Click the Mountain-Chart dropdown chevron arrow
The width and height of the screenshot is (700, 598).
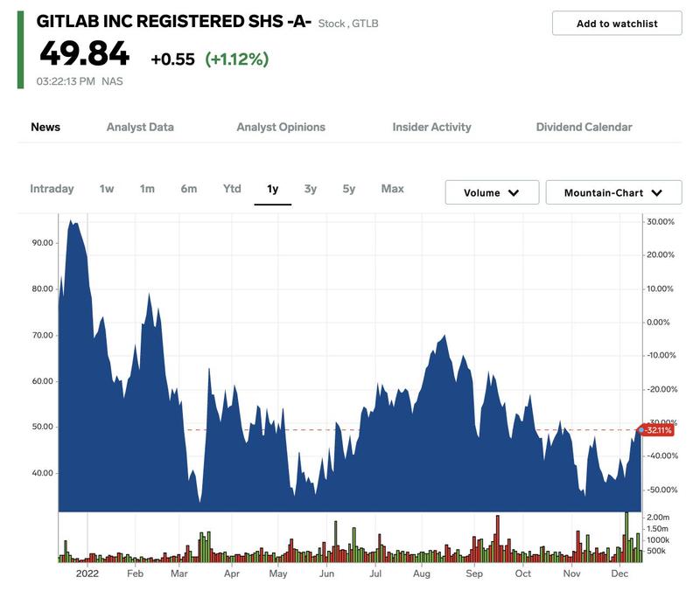(x=657, y=192)
